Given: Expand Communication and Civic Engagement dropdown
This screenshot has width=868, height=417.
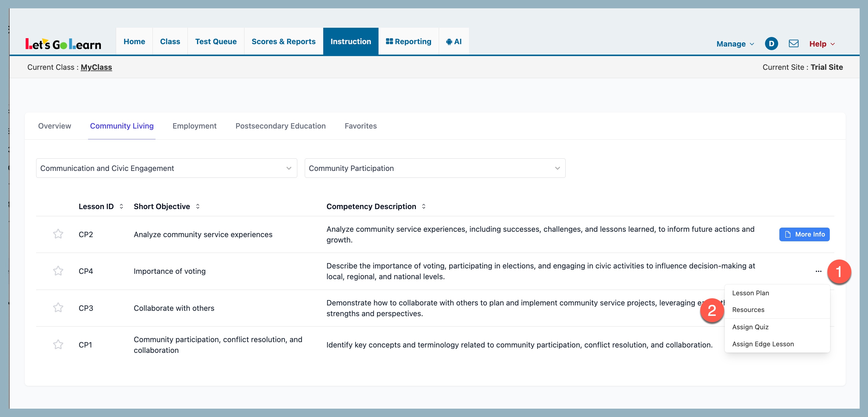Looking at the screenshot, I should pos(167,168).
